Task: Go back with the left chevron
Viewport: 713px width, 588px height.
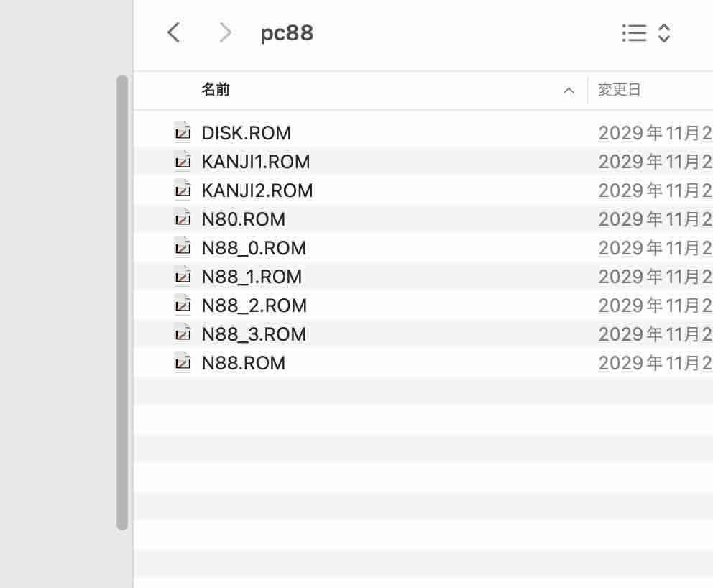Action: click(174, 33)
